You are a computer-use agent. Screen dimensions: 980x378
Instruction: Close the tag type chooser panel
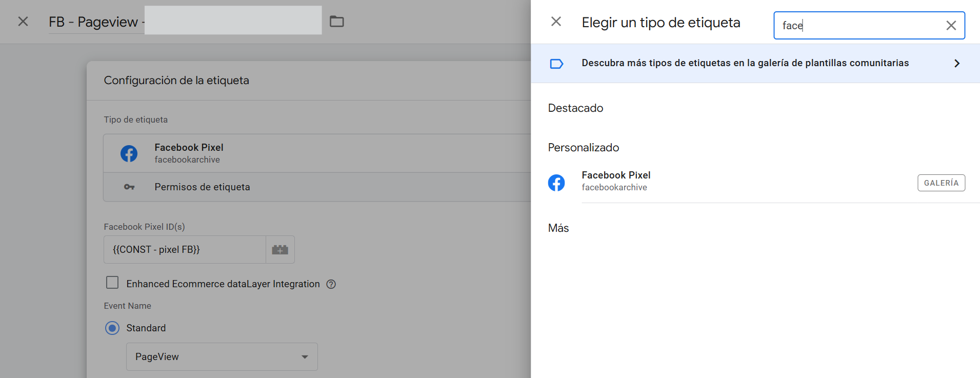(556, 22)
